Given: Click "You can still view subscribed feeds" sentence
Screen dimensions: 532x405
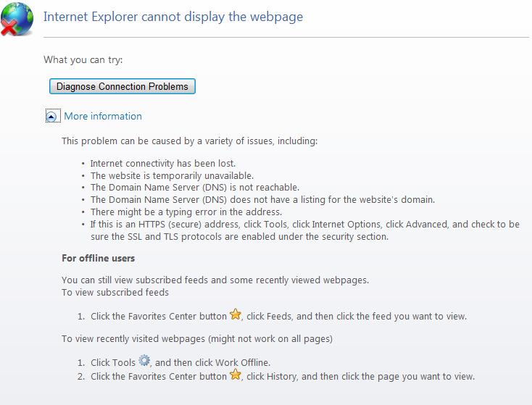Looking at the screenshot, I should pyautogui.click(x=215, y=280).
